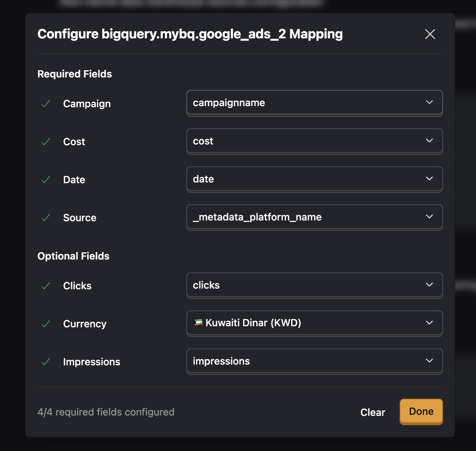Click the green checkmark beside Impressions
This screenshot has width=476, height=451.
(46, 362)
